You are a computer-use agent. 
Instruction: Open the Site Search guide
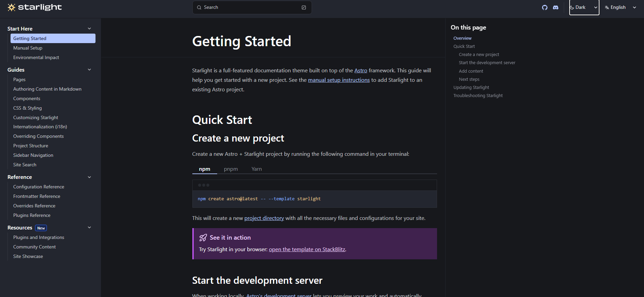53,165
